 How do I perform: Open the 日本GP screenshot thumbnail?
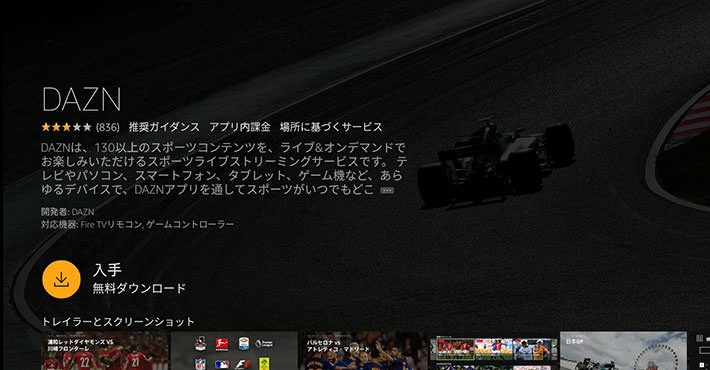point(623,351)
